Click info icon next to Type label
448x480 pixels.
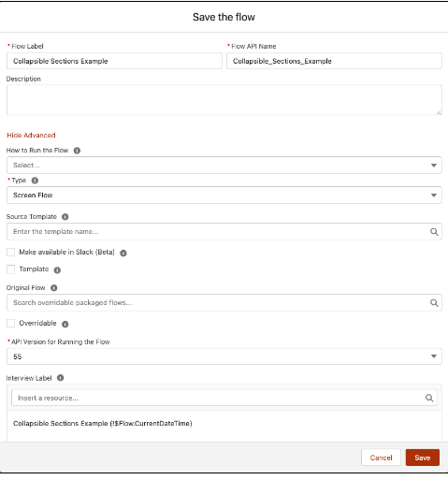tap(35, 181)
